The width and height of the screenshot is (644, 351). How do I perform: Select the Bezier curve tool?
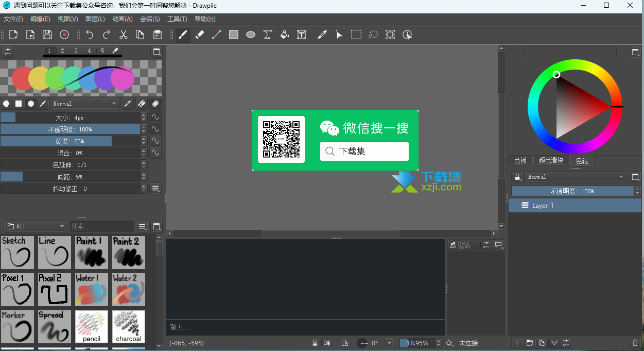tap(268, 35)
